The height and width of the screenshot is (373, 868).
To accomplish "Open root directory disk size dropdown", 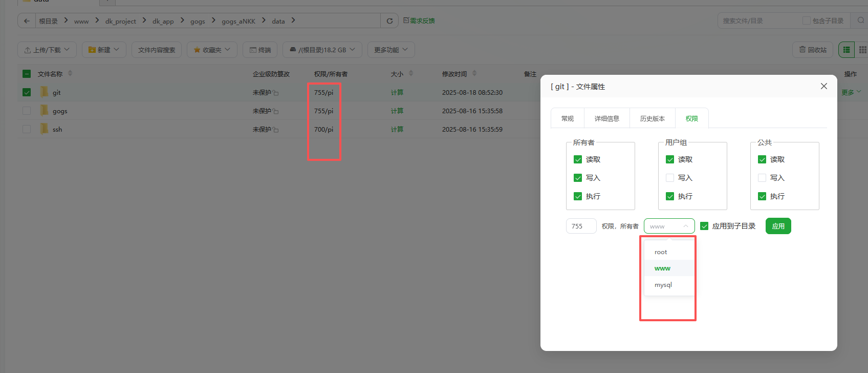I will 322,50.
